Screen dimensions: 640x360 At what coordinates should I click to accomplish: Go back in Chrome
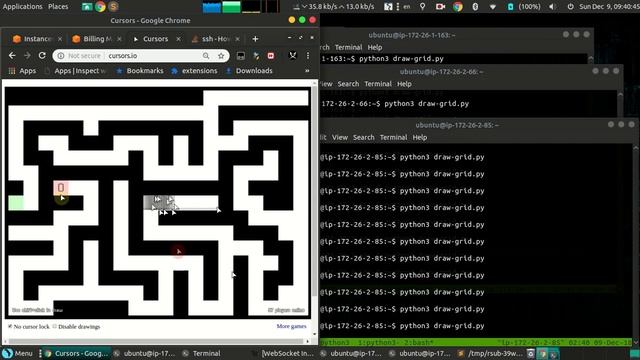coord(12,56)
